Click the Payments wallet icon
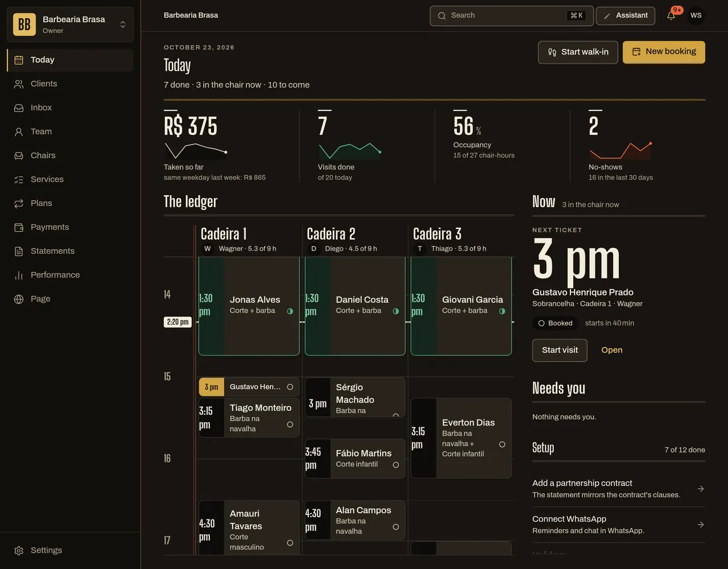Viewport: 728px width, 569px height. [x=19, y=227]
